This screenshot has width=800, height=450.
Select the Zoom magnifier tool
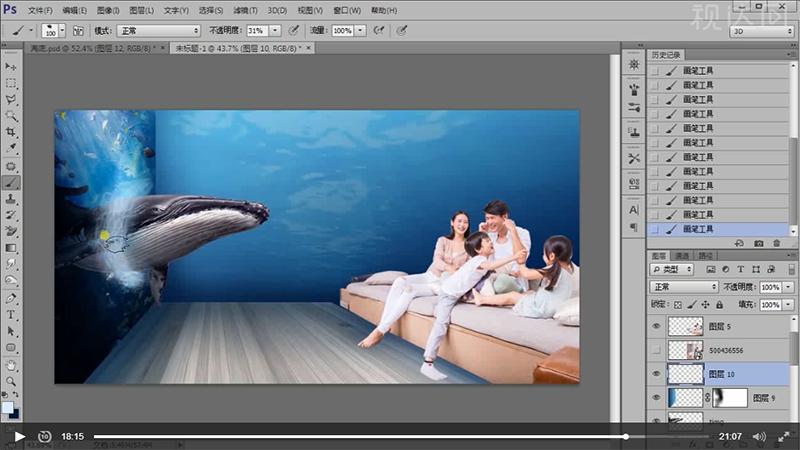coord(11,381)
